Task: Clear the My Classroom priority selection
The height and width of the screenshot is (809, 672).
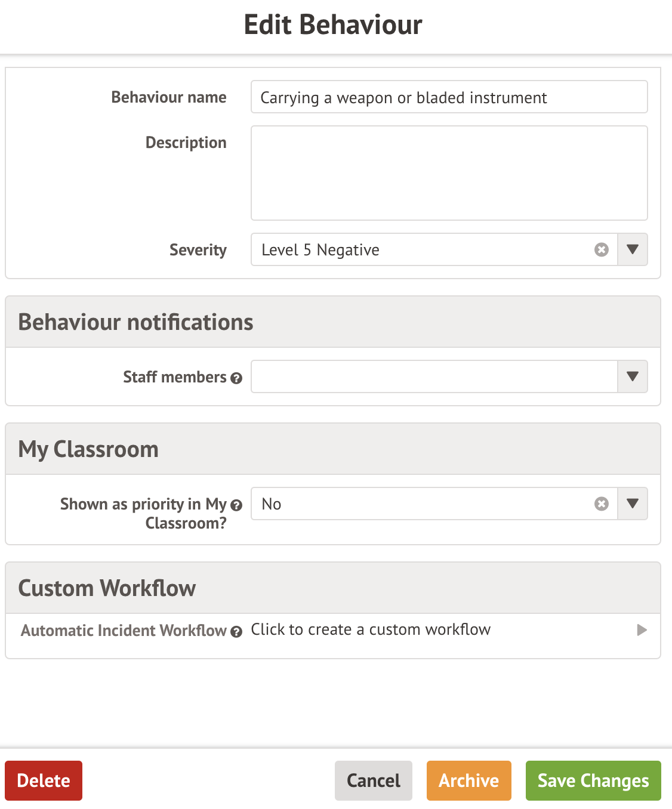Action: (602, 504)
